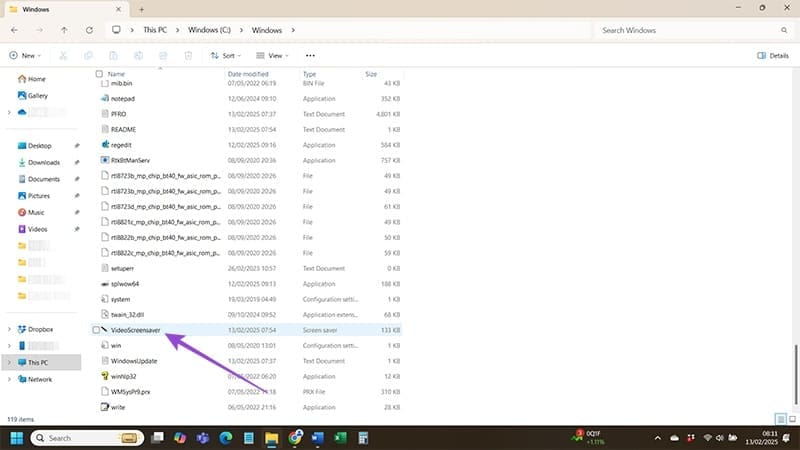
Task: Open the notepad file icon
Action: click(x=104, y=99)
